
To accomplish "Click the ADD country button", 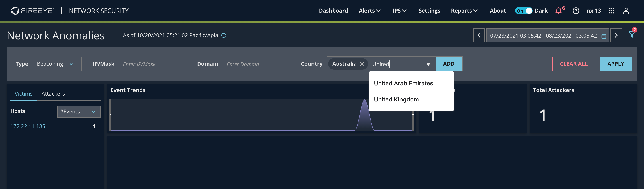I will click(x=449, y=64).
